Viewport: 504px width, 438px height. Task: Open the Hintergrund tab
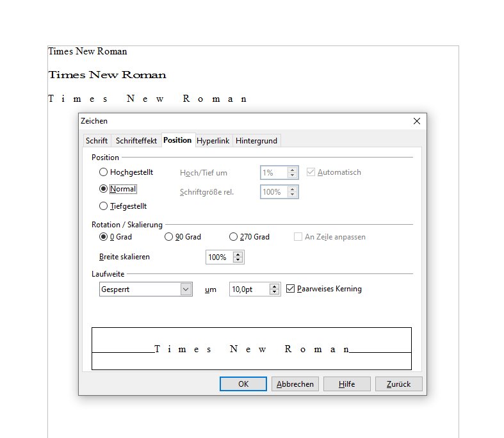pyautogui.click(x=256, y=141)
